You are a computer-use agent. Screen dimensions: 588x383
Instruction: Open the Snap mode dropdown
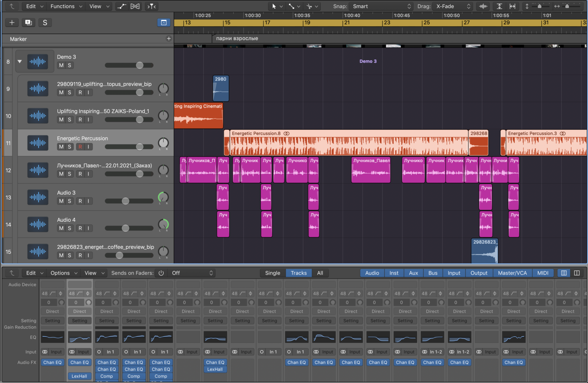pyautogui.click(x=382, y=6)
